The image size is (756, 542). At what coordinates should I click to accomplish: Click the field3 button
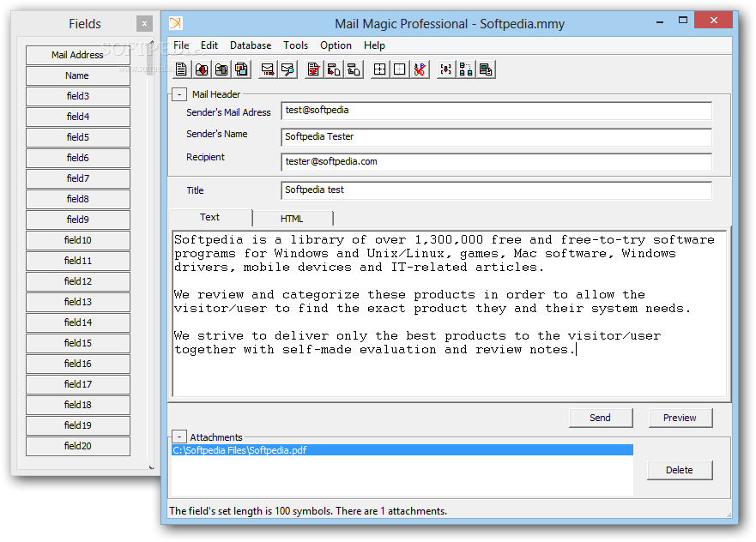[x=77, y=96]
